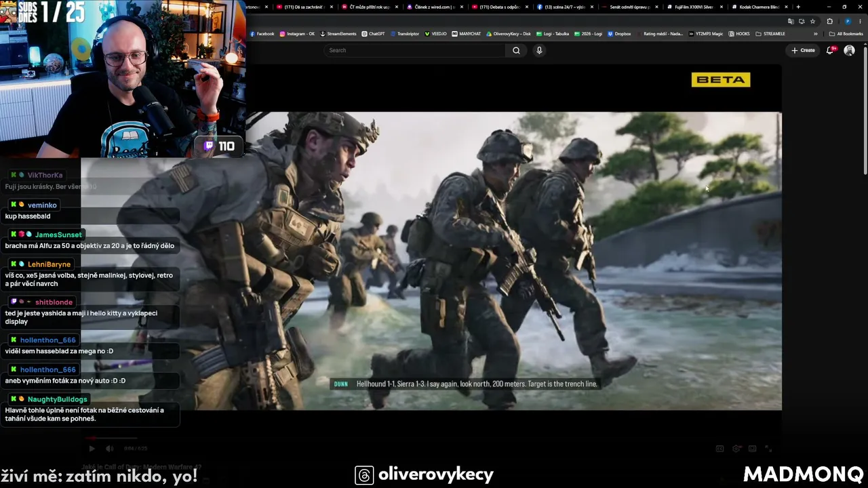Open the Dropbox bookmark
Image resolution: width=868 pixels, height=488 pixels.
click(x=619, y=34)
